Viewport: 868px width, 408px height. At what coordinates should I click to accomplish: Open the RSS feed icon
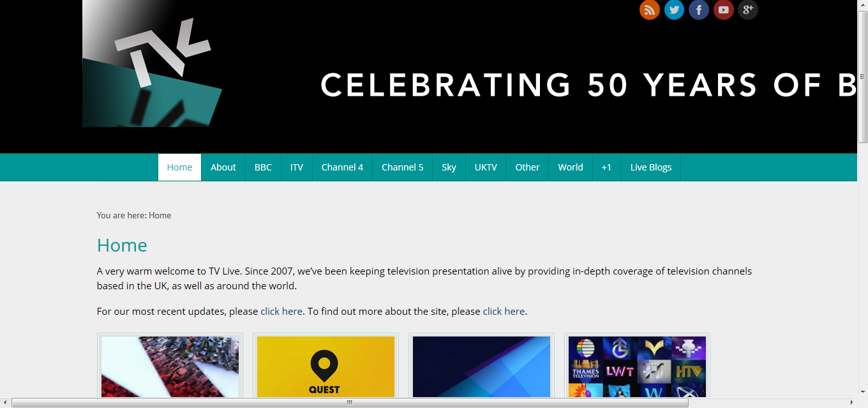pyautogui.click(x=650, y=10)
